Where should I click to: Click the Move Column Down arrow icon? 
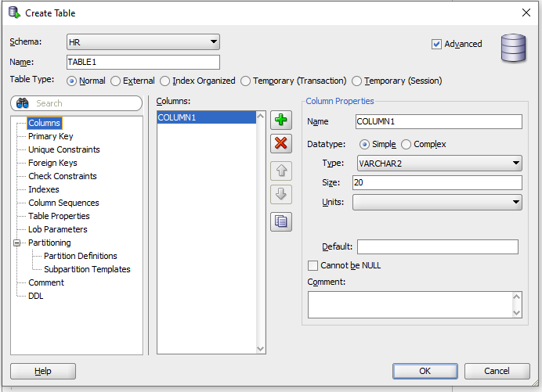(280, 194)
